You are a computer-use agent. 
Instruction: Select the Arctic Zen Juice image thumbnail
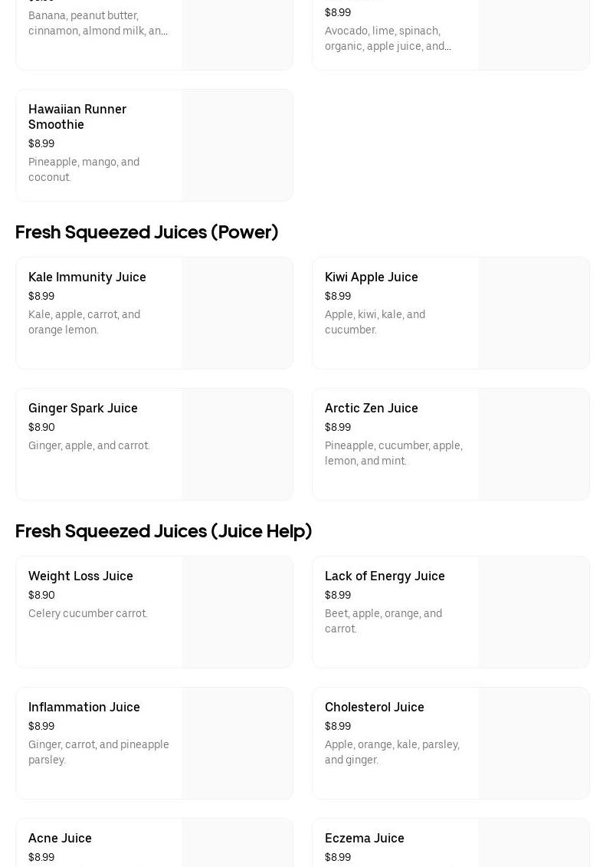534,445
